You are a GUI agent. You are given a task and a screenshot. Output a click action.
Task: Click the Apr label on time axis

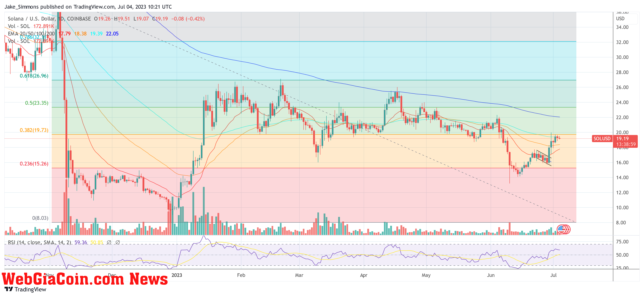coord(364,275)
